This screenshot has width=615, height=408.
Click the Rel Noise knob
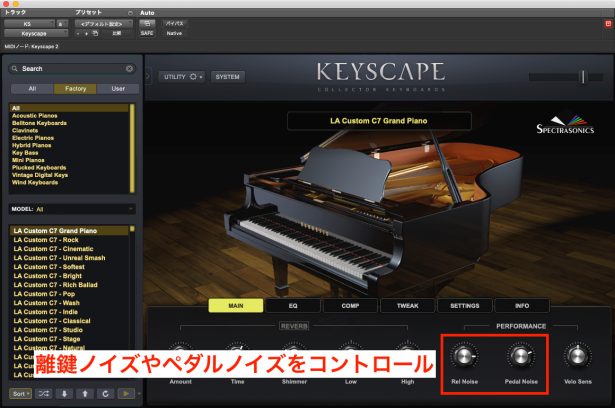coord(464,356)
